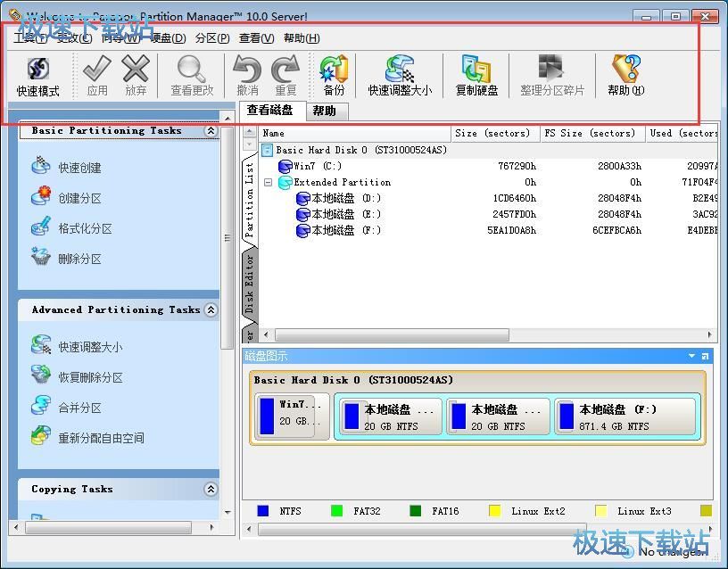728x569 pixels.
Task: Select 本地磁盘 (D:) row in list
Action: (x=487, y=198)
